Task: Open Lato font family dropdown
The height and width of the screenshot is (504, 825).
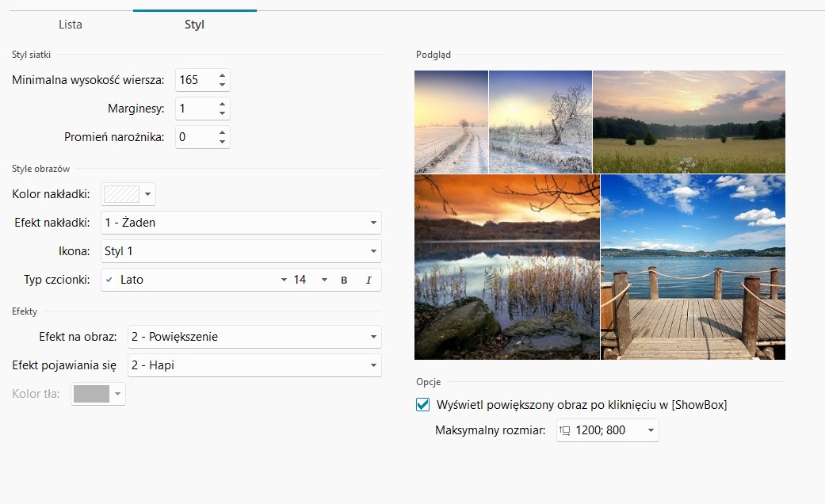Action: pyautogui.click(x=284, y=280)
